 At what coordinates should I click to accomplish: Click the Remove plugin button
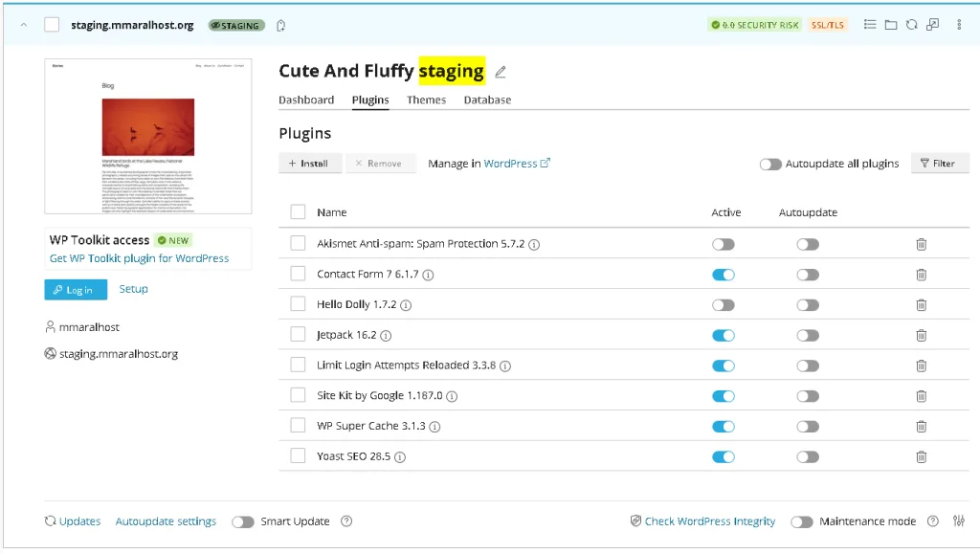point(381,163)
